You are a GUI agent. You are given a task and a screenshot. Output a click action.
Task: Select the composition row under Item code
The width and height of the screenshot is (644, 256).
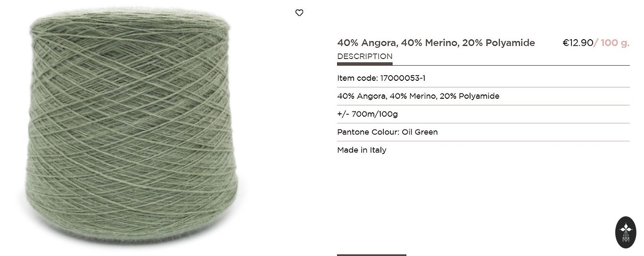[x=483, y=96]
